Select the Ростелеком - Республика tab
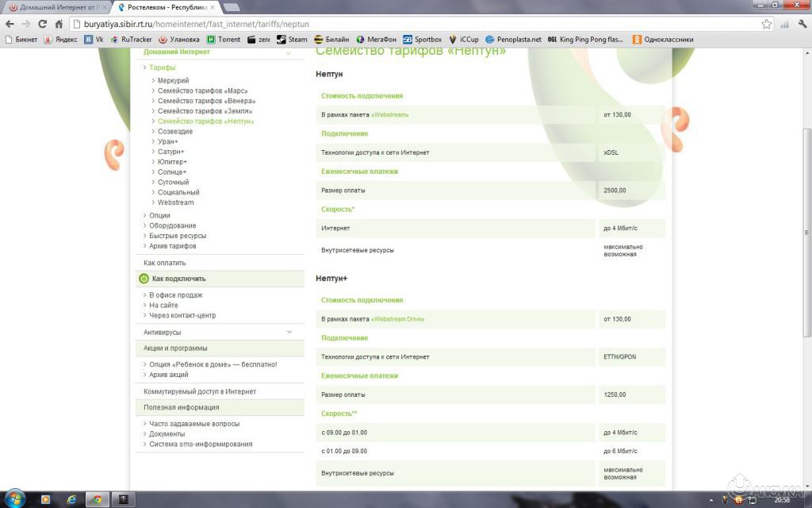This screenshot has height=508, width=812. 165,8
